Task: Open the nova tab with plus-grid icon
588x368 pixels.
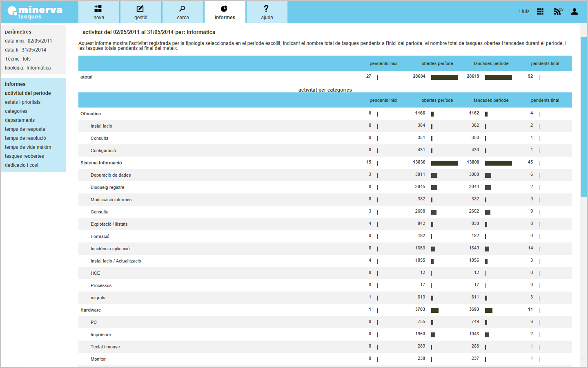Action: pos(98,9)
